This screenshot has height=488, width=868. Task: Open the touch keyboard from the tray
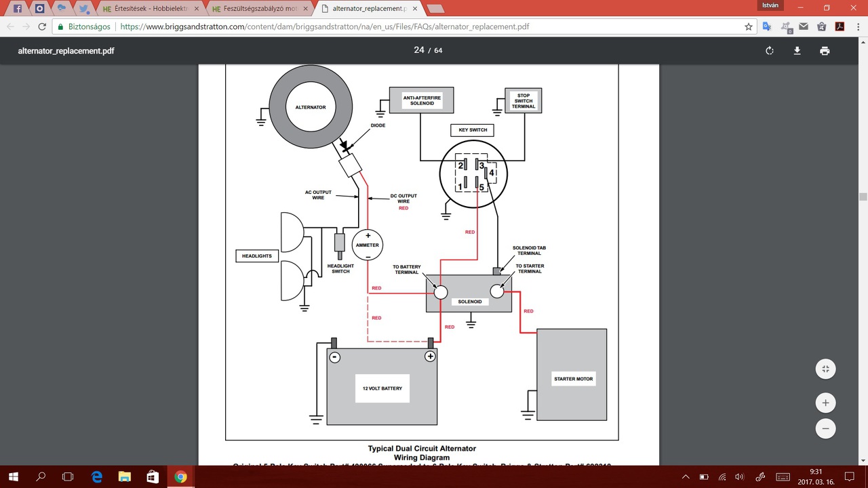tap(783, 476)
